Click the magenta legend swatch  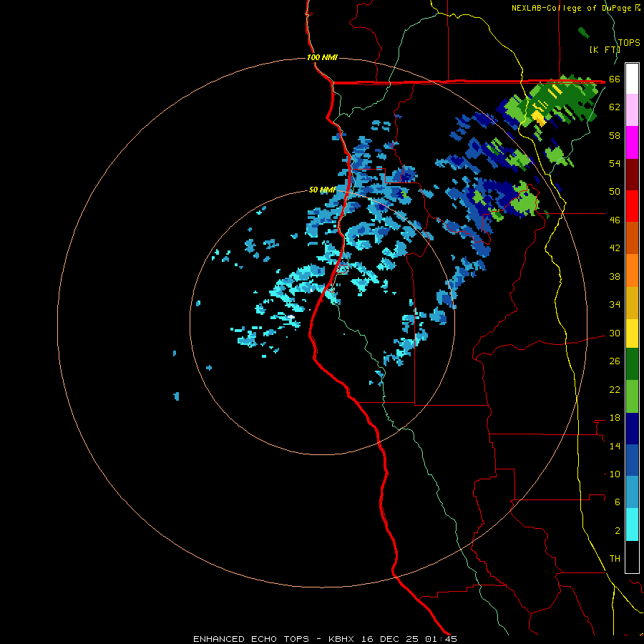coord(632,142)
